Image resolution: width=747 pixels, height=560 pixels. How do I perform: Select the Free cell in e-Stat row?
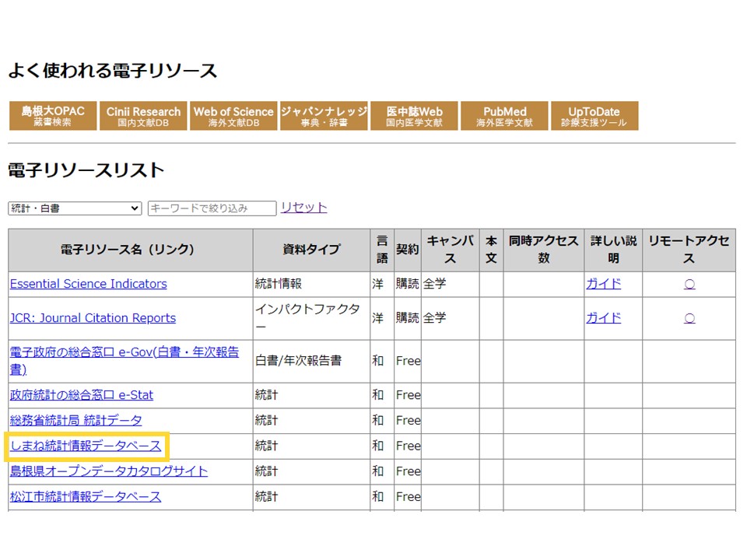[408, 395]
